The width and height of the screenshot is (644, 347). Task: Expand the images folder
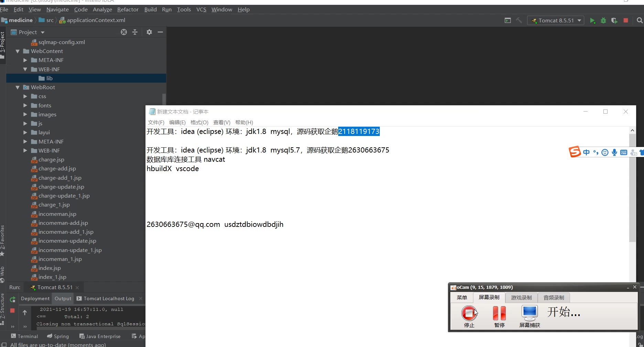point(25,114)
